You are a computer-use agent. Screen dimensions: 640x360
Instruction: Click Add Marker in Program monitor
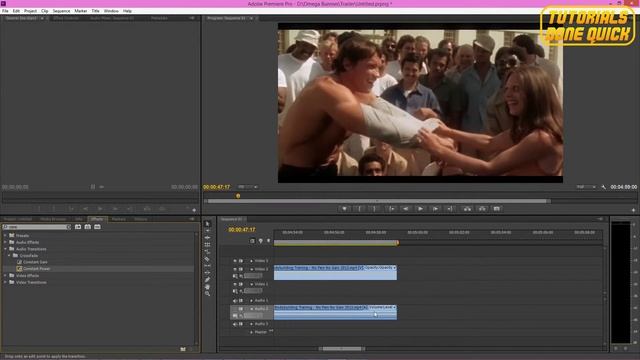[x=344, y=209]
